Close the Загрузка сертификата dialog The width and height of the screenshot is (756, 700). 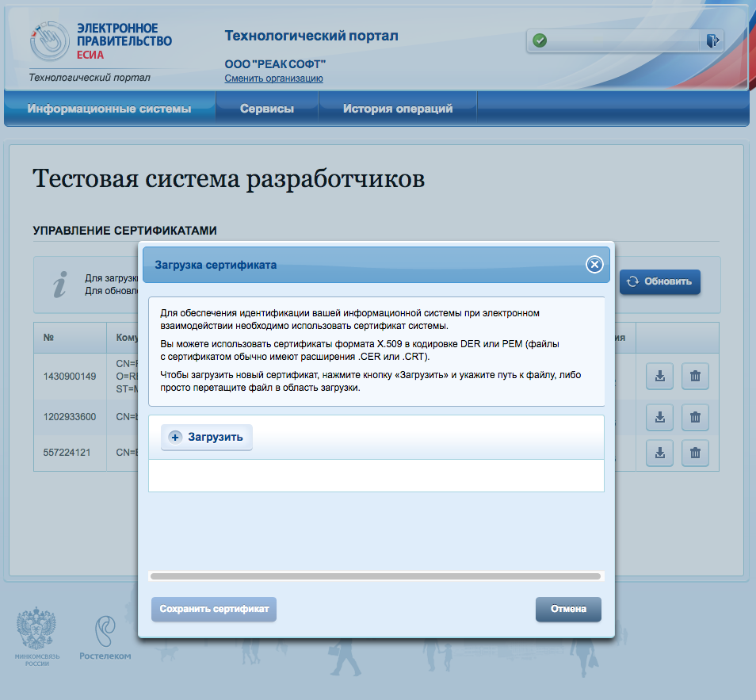click(594, 265)
